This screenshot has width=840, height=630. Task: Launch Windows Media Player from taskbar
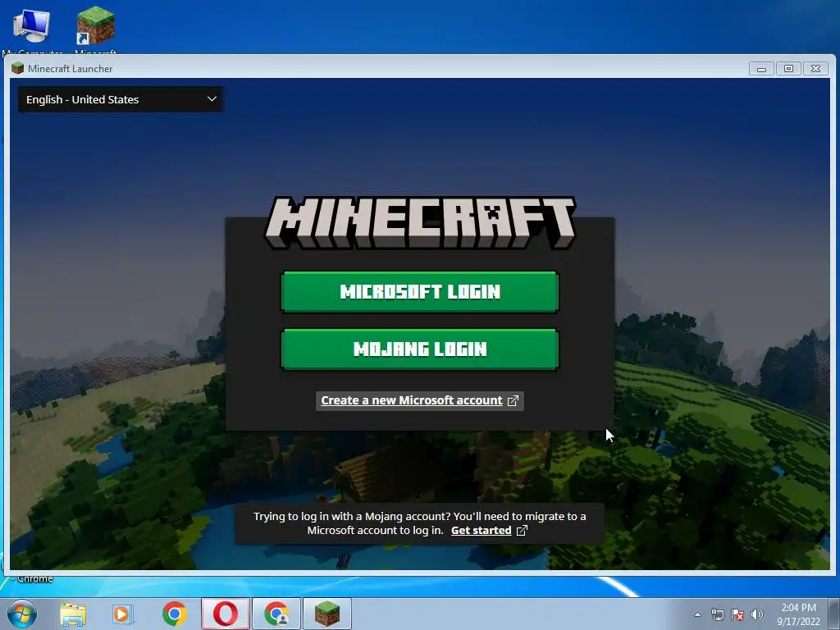(x=123, y=614)
